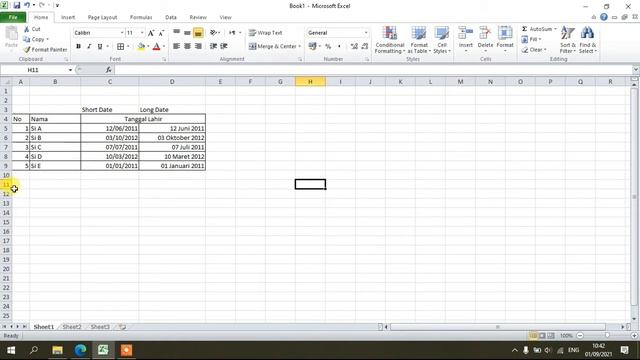Switch to Sheet2 worksheet tab
Viewport: 640px width, 360px height.
point(72,327)
